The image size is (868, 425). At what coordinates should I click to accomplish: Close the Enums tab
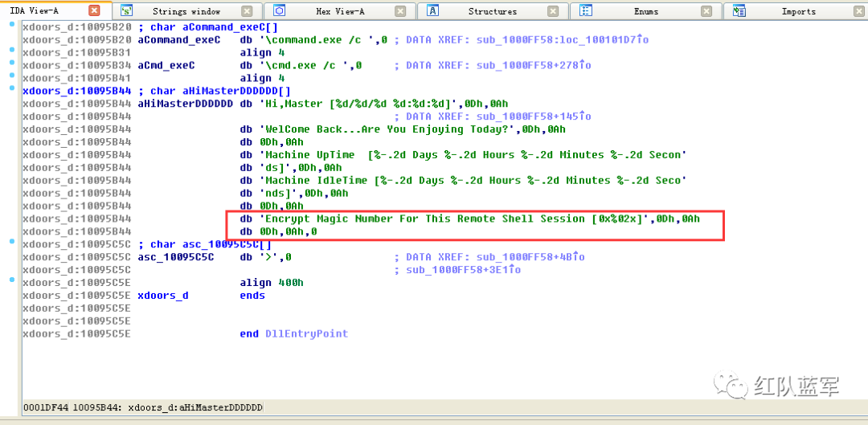tap(706, 11)
